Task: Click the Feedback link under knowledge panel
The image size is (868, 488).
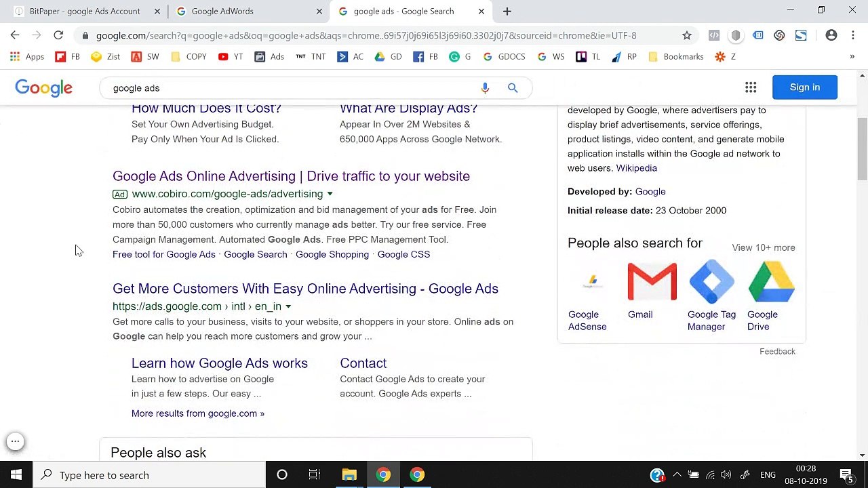Action: point(777,351)
